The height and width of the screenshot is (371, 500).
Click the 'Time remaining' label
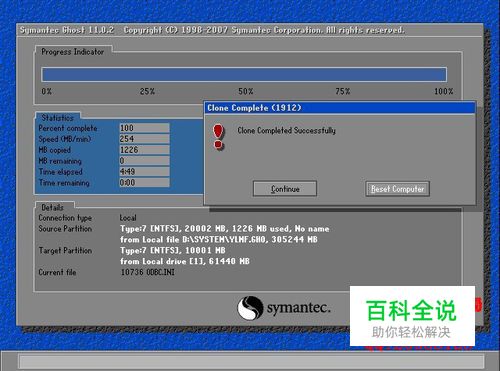[64, 183]
